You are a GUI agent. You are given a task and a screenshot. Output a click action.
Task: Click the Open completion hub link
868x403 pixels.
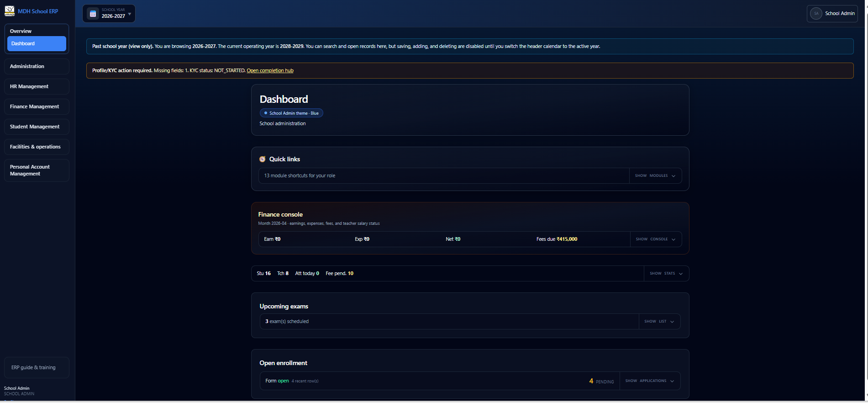(270, 71)
